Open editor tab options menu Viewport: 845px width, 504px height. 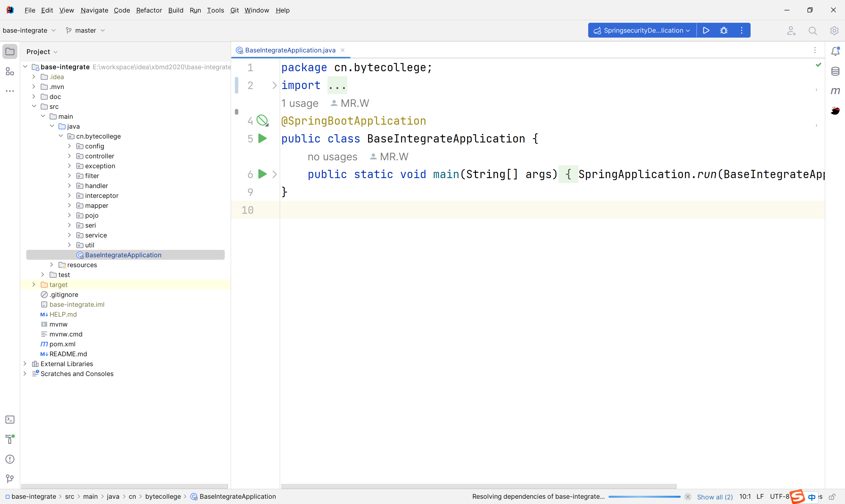tap(815, 50)
